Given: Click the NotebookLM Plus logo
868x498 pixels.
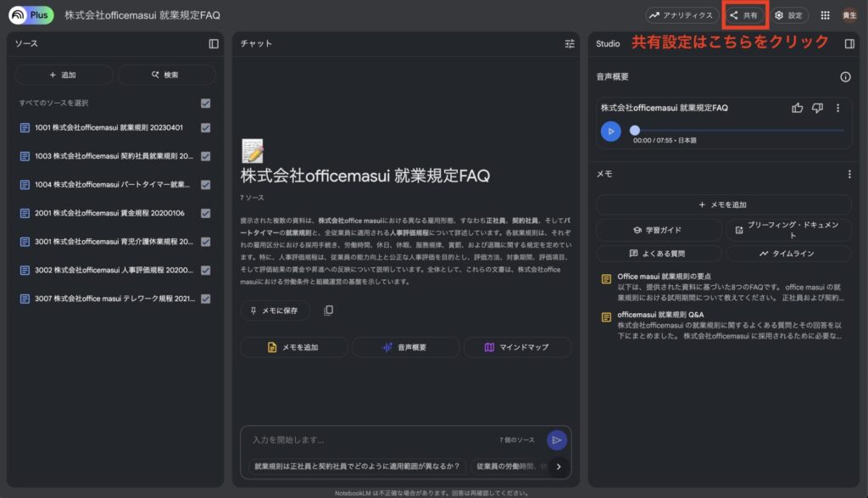Looking at the screenshot, I should (31, 15).
